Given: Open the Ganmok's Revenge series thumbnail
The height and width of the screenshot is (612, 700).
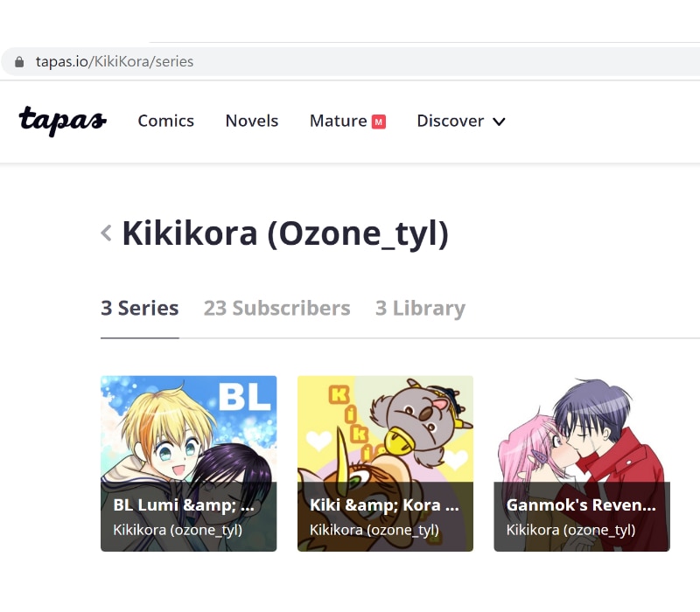Looking at the screenshot, I should [582, 463].
